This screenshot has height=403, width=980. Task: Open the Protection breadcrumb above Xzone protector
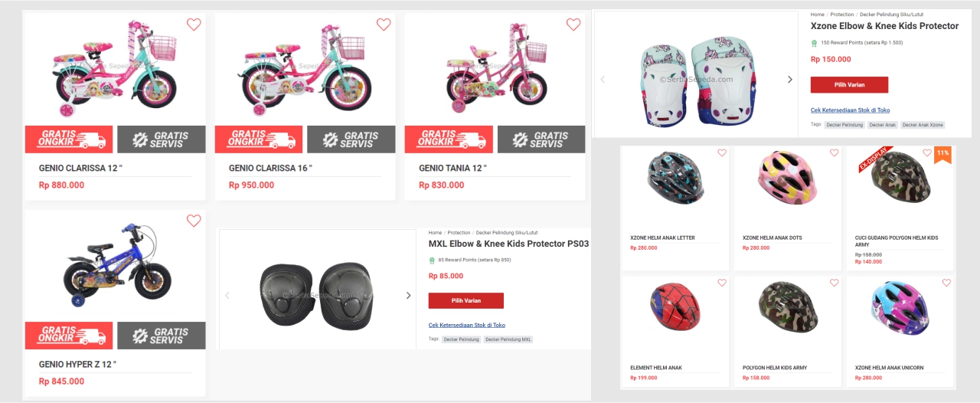click(842, 15)
